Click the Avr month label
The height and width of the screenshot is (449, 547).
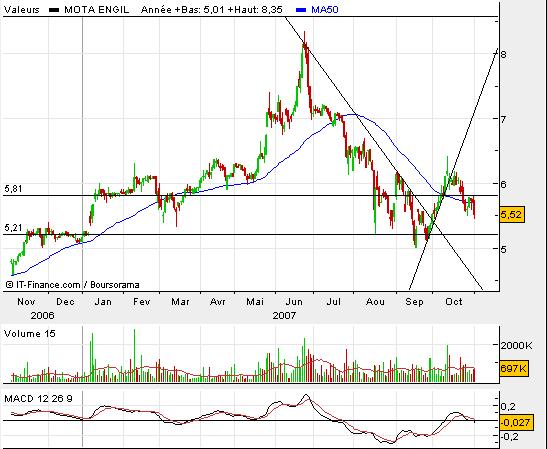coord(217,301)
